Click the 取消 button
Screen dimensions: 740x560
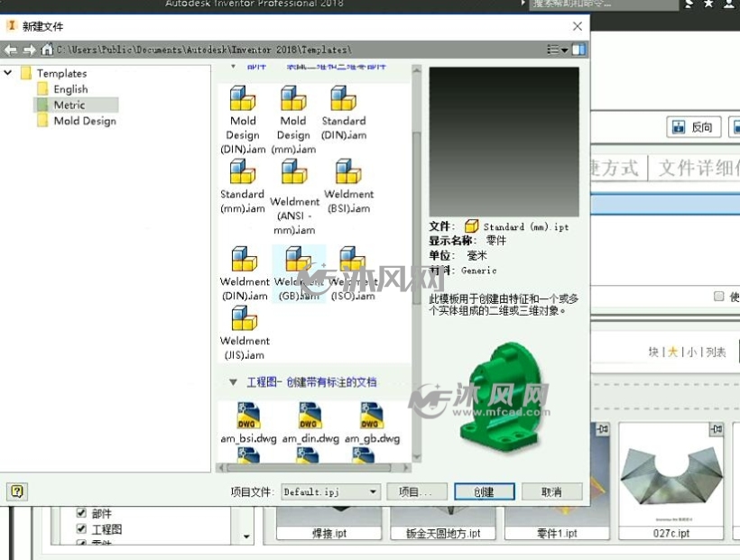551,491
